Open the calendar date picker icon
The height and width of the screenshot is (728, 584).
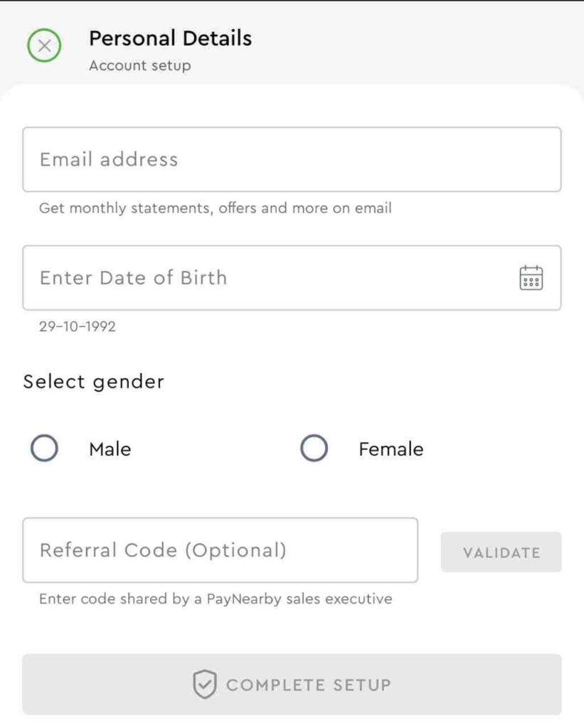point(531,278)
